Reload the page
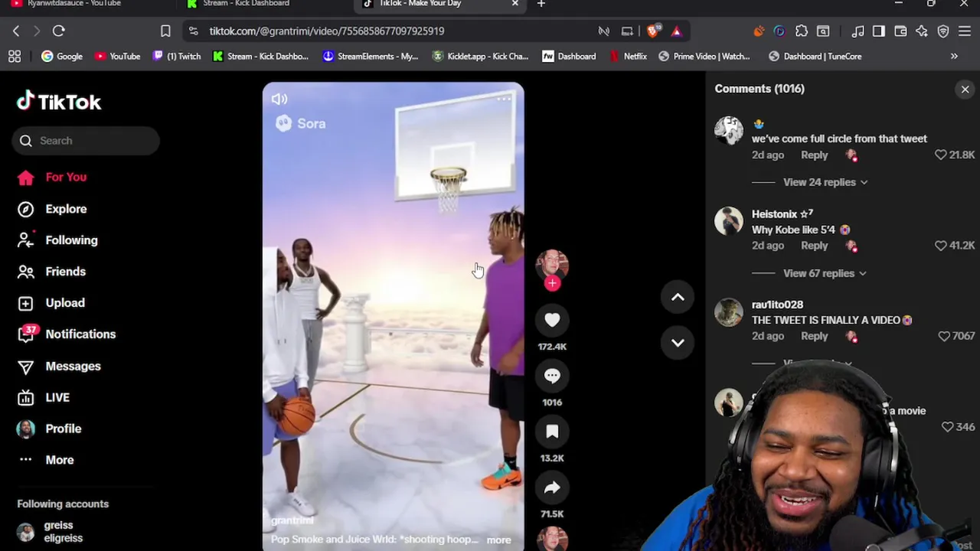Screen dimensions: 980x551 tap(58, 31)
